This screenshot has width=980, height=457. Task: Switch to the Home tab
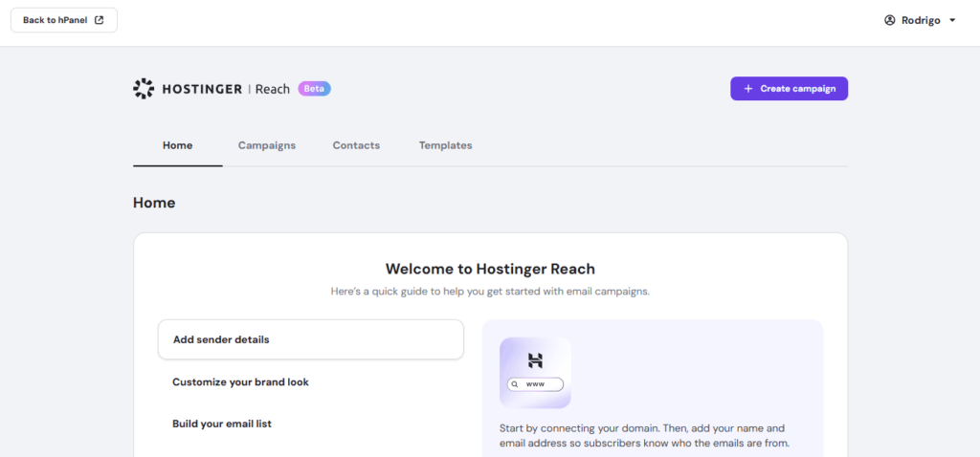tap(177, 145)
